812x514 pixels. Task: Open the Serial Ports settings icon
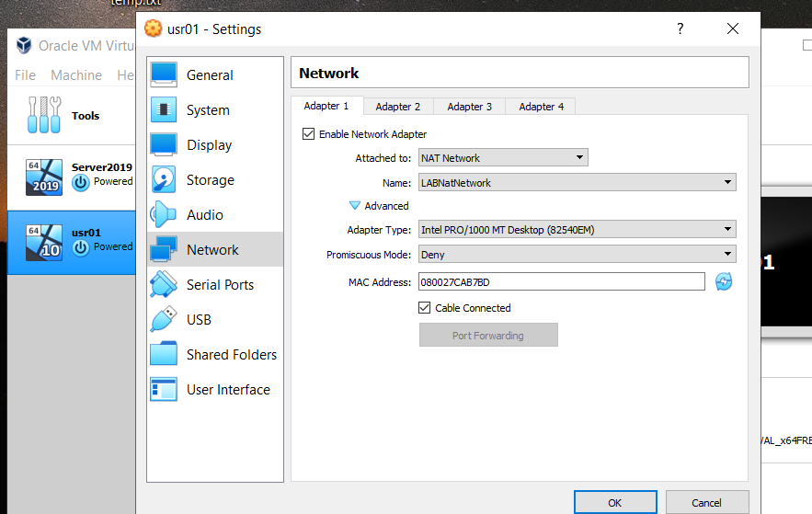[x=164, y=284]
